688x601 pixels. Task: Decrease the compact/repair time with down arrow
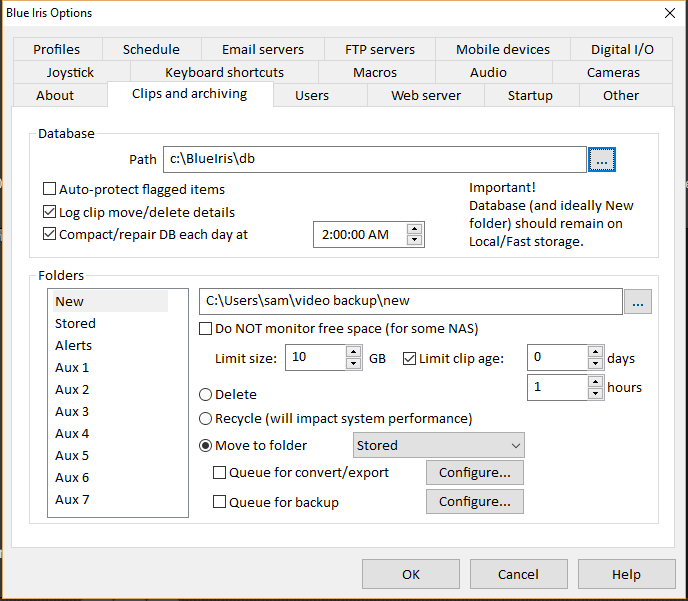click(x=414, y=240)
